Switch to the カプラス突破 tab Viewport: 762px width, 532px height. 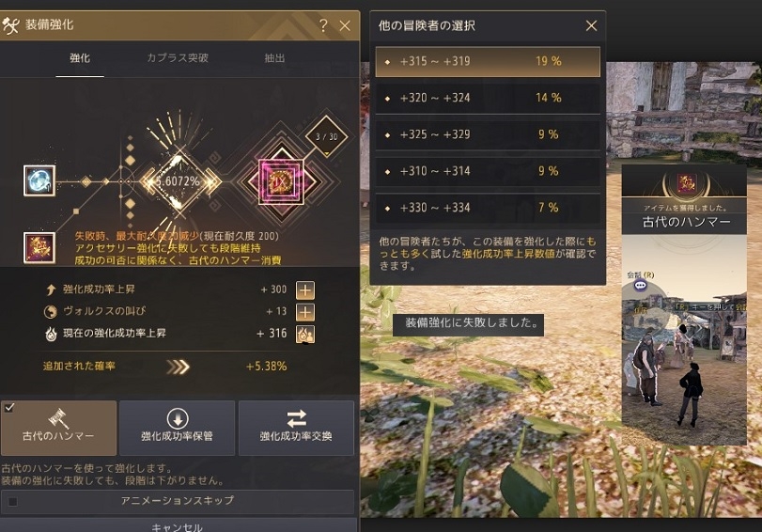(x=178, y=58)
